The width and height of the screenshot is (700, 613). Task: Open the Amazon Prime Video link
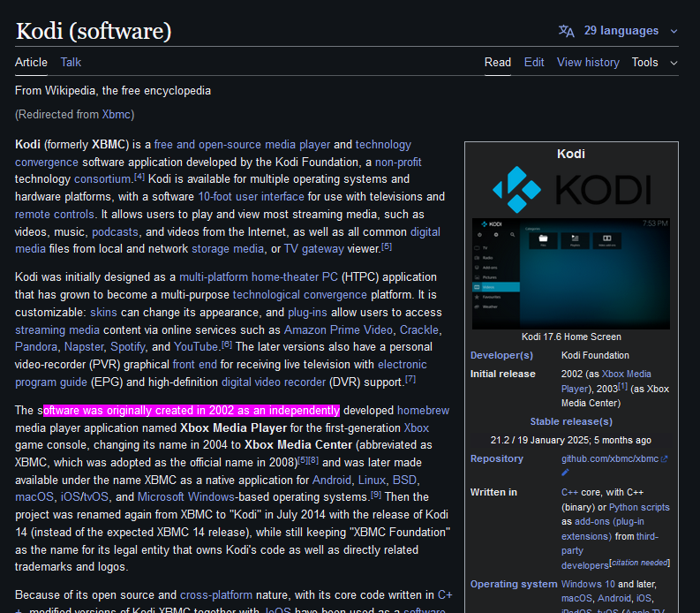point(338,330)
